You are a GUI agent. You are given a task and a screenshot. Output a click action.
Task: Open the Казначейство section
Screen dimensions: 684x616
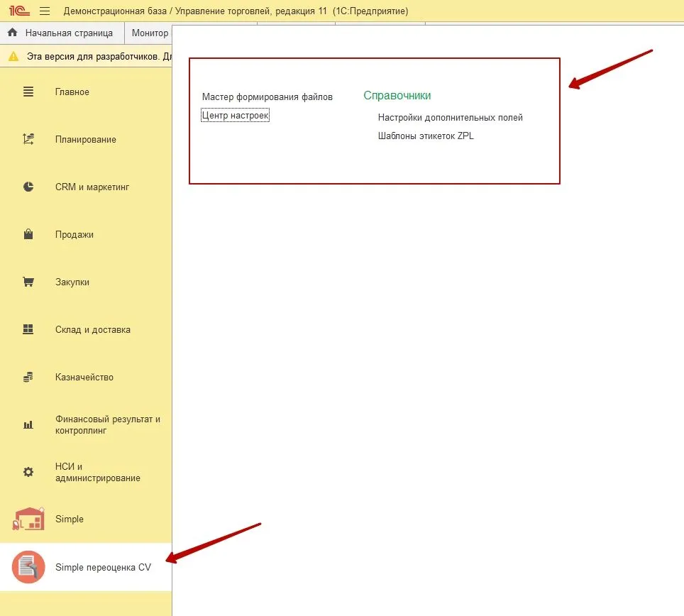coord(84,378)
